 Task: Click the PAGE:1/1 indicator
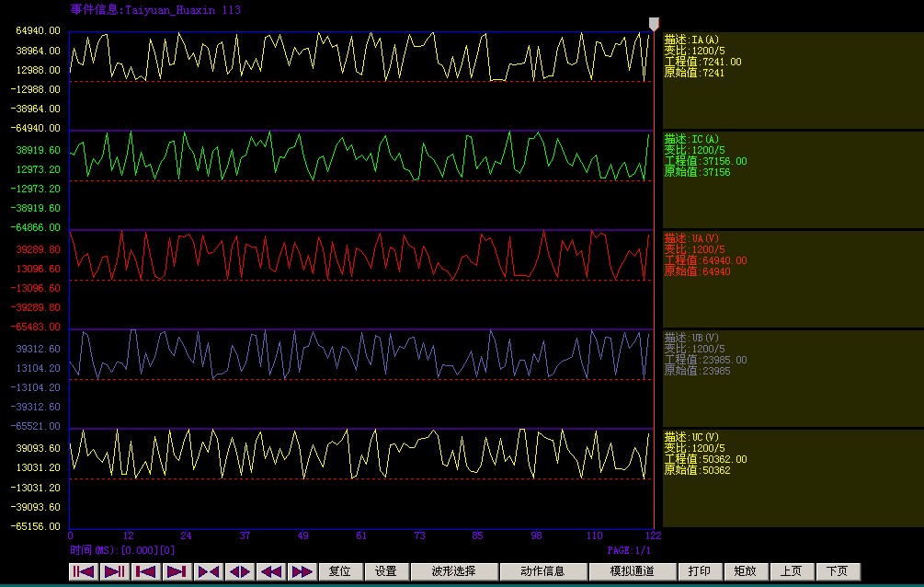630,550
